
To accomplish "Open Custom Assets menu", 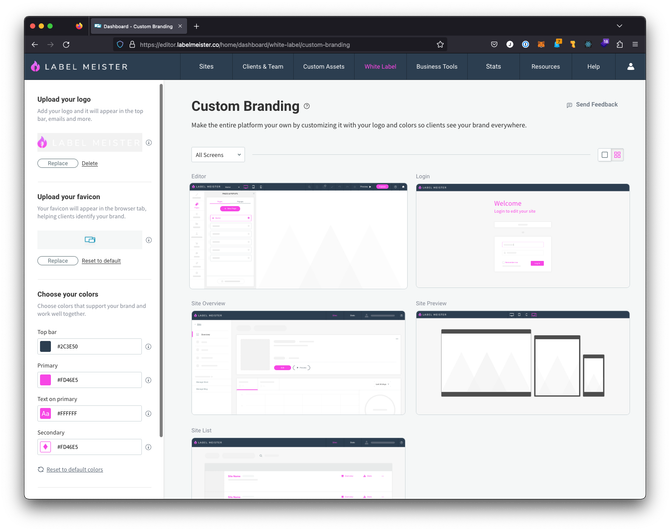I will [323, 67].
